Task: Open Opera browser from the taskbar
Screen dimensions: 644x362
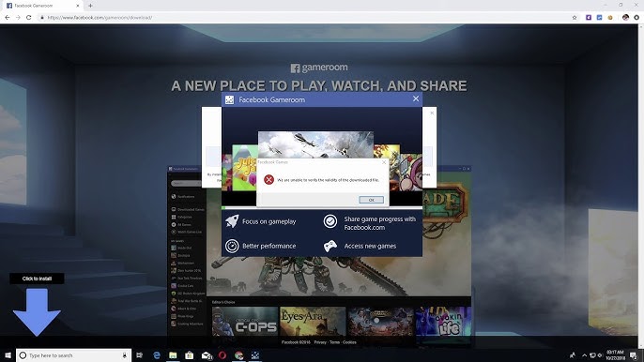Action: tap(222, 355)
